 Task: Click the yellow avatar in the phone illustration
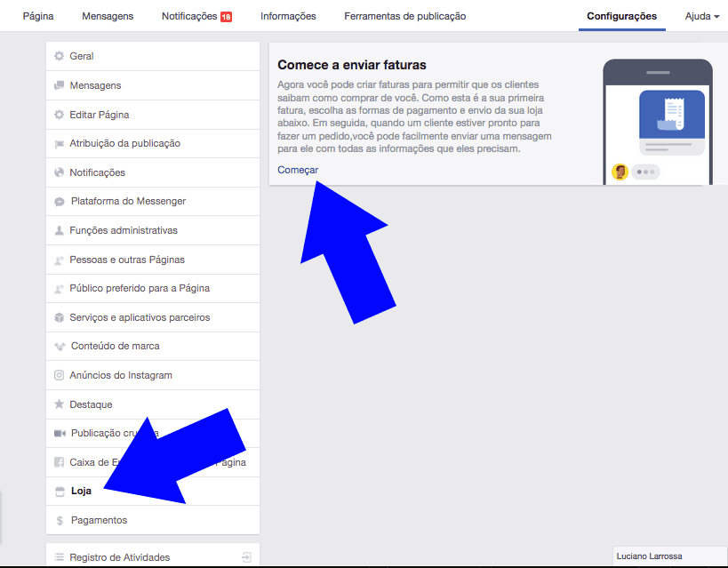click(x=620, y=172)
